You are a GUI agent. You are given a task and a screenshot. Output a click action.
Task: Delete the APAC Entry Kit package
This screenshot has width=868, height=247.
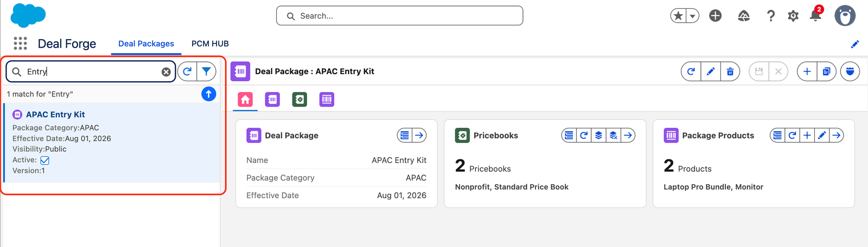point(730,71)
